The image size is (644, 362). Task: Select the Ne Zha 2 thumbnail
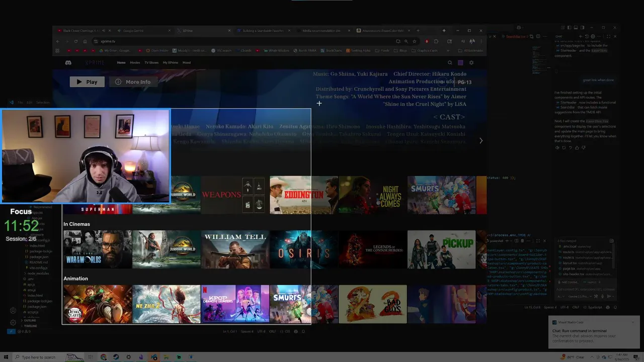(166, 304)
